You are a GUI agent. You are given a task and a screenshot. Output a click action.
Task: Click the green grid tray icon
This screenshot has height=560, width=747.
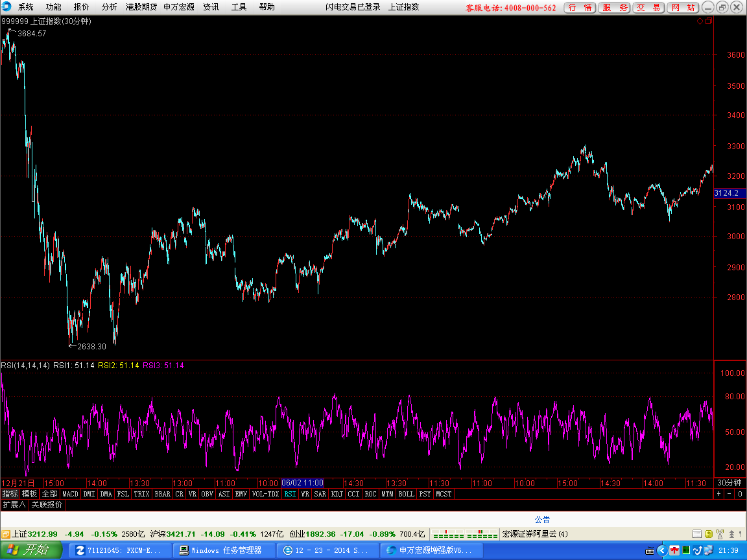pyautogui.click(x=686, y=550)
